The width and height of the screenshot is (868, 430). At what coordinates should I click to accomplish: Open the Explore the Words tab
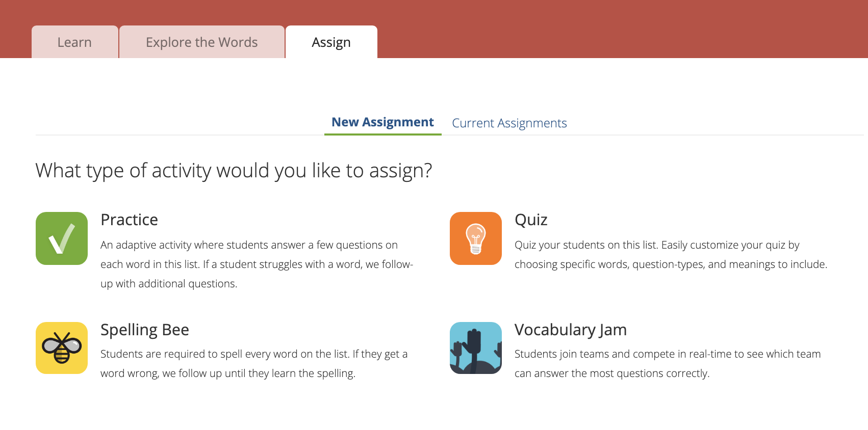tap(201, 42)
